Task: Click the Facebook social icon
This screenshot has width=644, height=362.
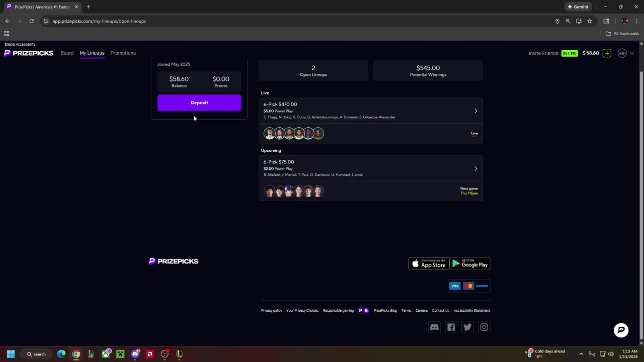Action: [451, 327]
